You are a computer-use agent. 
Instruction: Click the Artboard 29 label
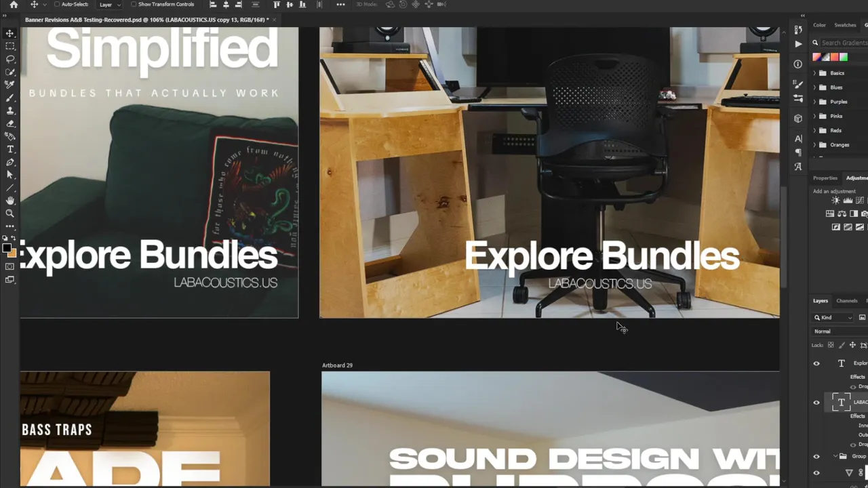337,365
